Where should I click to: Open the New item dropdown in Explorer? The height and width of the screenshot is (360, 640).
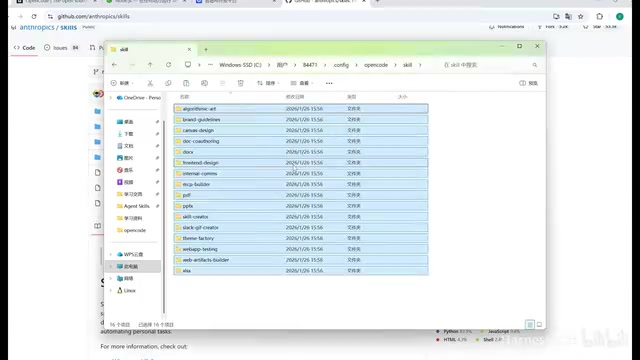point(122,83)
